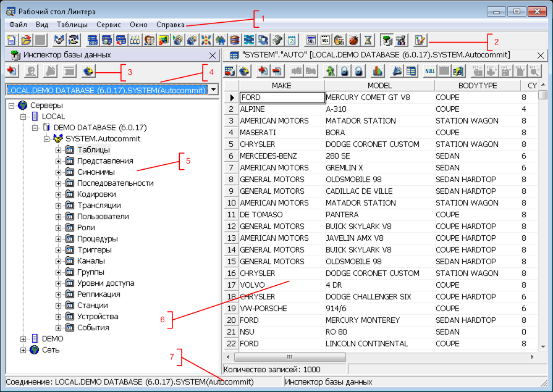Image resolution: width=553 pixels, height=392 pixels.
Task: Open the Справка menu
Action: (x=171, y=25)
